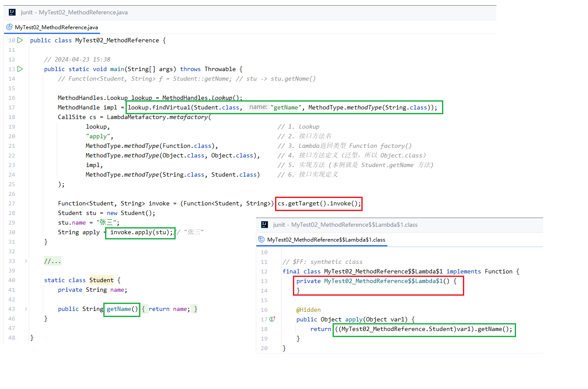The image size is (588, 389).
Task: Click the getName() declaration on line 43
Action: (x=122, y=309)
